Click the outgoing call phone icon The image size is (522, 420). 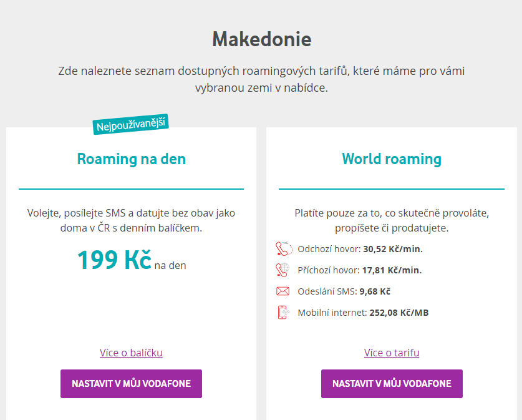pyautogui.click(x=284, y=249)
